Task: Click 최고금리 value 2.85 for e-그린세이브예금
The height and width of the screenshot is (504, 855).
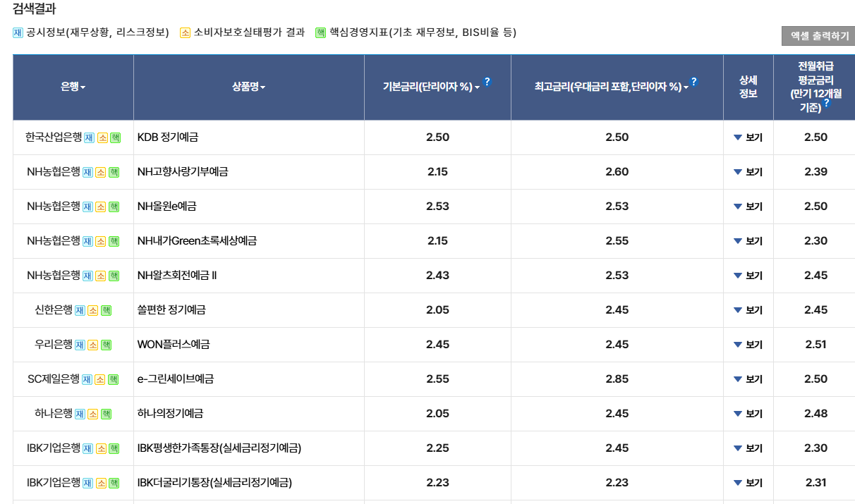Action: [617, 379]
